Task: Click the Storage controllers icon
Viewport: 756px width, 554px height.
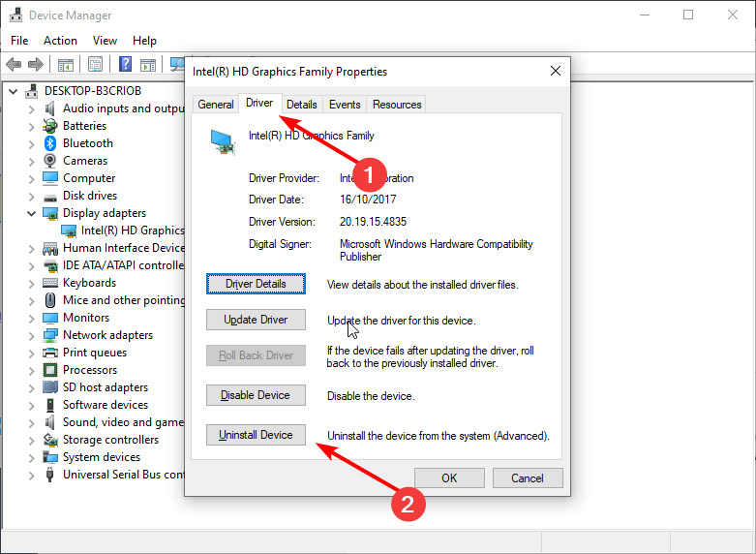Action: (50, 440)
